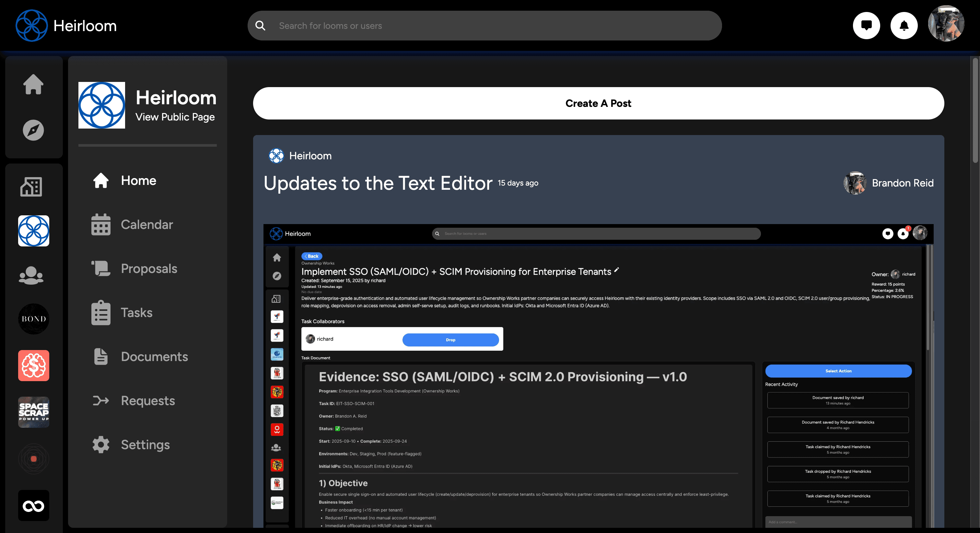Click the Create A Post button
Image resolution: width=980 pixels, height=533 pixels.
[598, 103]
